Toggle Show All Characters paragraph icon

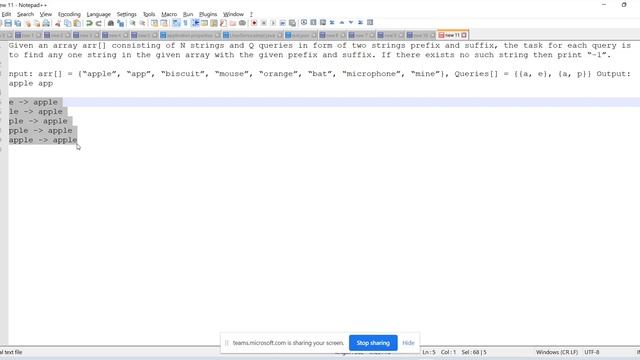[x=185, y=23]
